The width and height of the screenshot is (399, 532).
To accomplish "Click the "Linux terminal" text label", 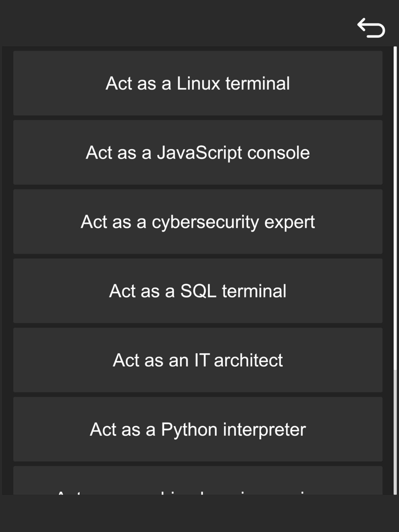I will point(233,83).
